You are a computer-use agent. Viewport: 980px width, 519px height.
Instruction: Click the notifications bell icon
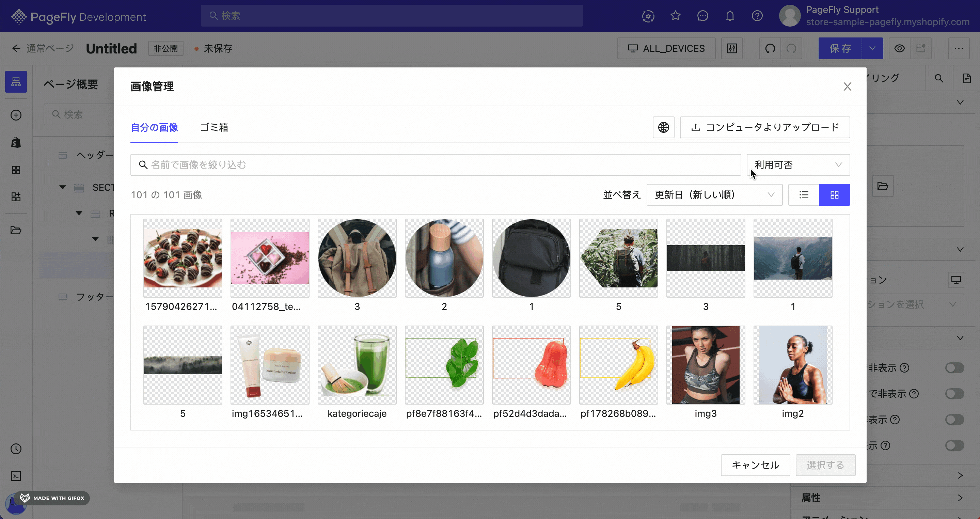(x=730, y=16)
